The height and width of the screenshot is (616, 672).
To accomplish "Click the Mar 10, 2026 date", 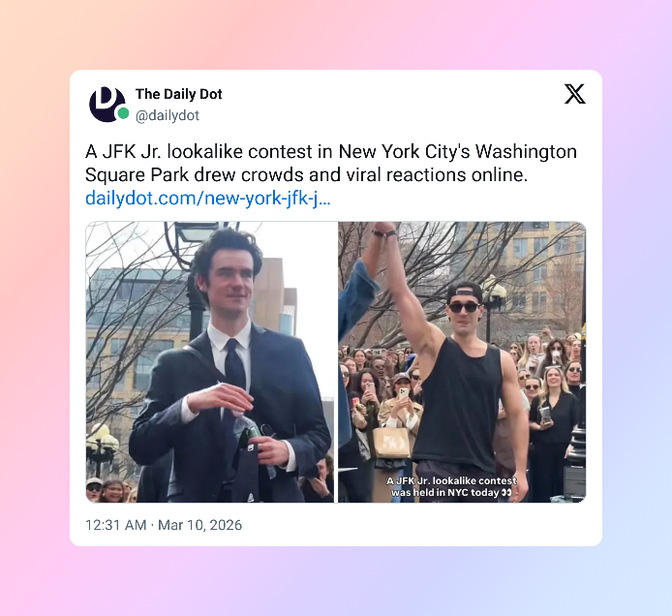I will 199,525.
